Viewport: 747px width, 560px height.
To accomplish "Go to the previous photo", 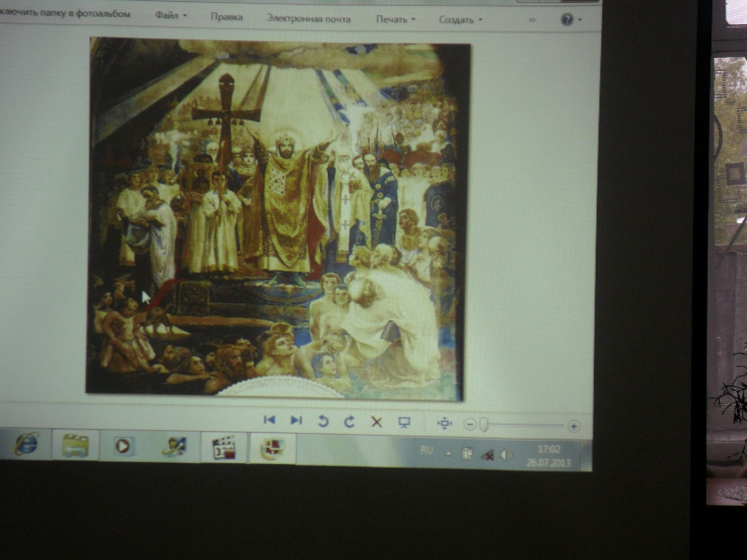I will pyautogui.click(x=269, y=419).
